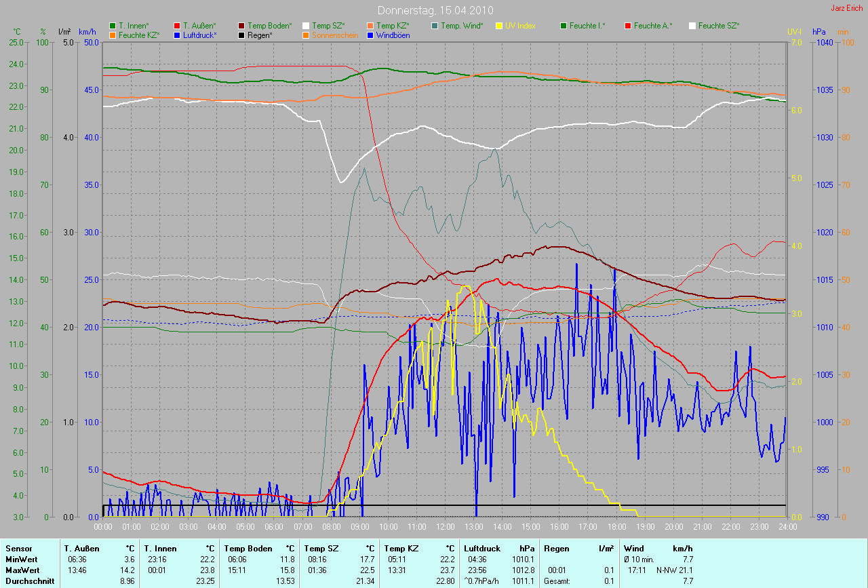Screen dimensions: 868x588
Task: Click the 'km/h' left axis unit label
Action: (87, 32)
